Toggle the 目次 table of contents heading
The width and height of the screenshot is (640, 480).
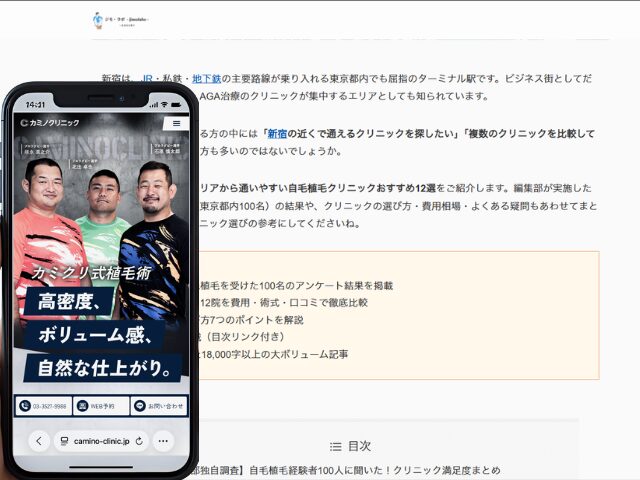point(360,447)
